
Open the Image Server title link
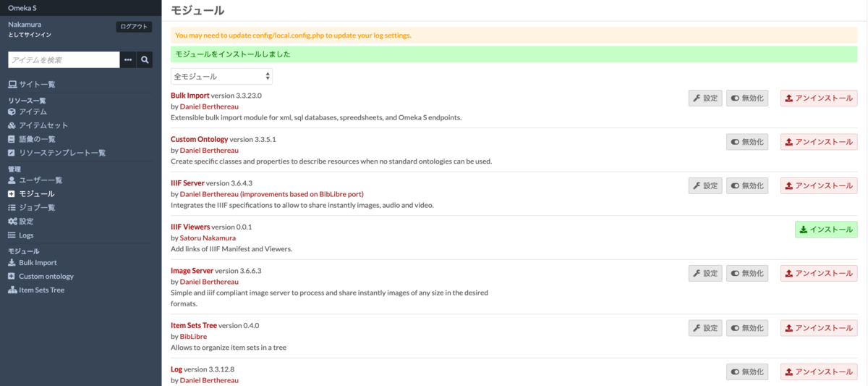click(192, 271)
